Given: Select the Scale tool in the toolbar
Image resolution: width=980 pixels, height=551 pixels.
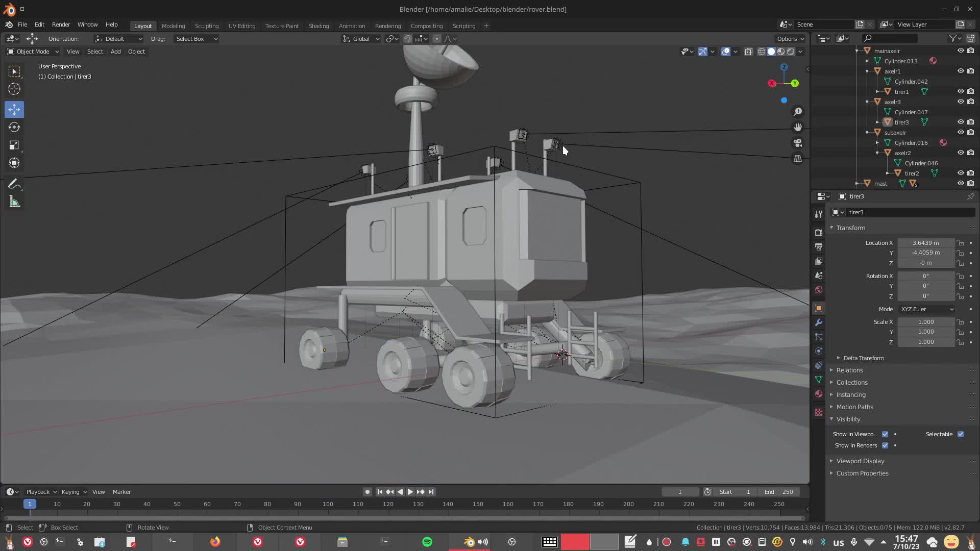Looking at the screenshot, I should pyautogui.click(x=14, y=145).
